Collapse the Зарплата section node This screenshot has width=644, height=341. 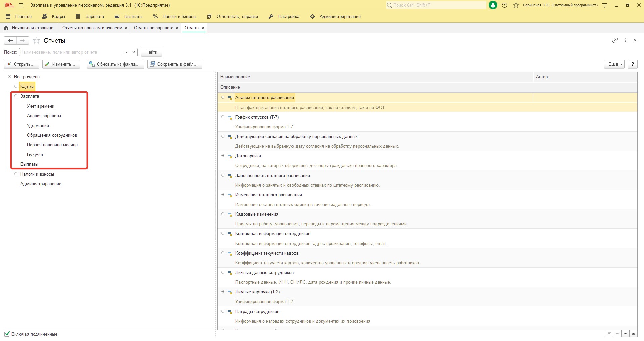coord(16,96)
